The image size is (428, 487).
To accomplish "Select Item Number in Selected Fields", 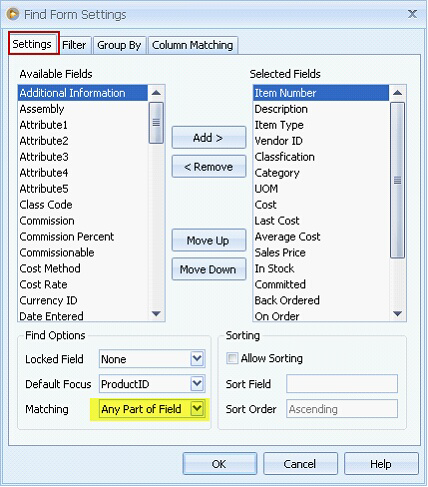I will pyautogui.click(x=321, y=93).
